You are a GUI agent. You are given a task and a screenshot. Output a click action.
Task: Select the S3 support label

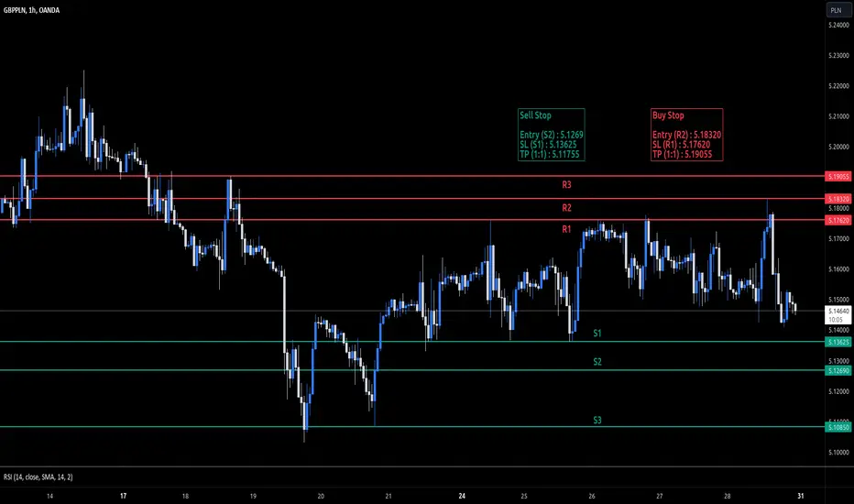point(597,420)
